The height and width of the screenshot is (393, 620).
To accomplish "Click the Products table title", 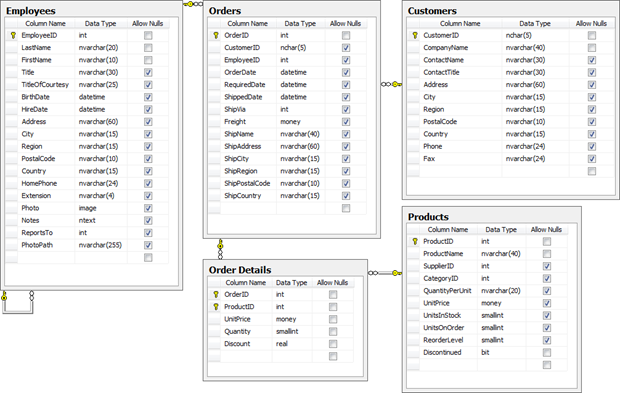I will (428, 217).
